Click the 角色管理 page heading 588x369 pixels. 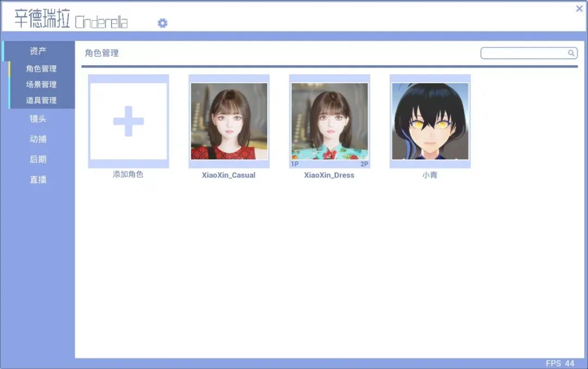[x=102, y=53]
